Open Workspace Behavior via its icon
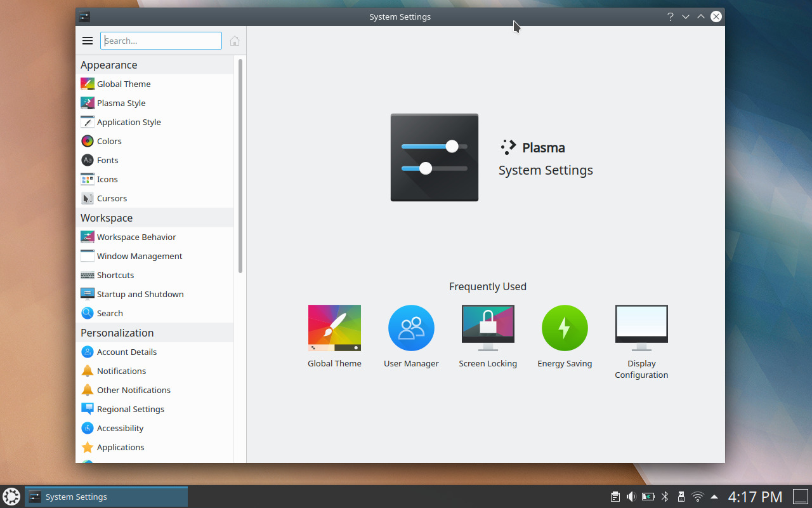Screen dimensions: 812x508 click(87, 236)
